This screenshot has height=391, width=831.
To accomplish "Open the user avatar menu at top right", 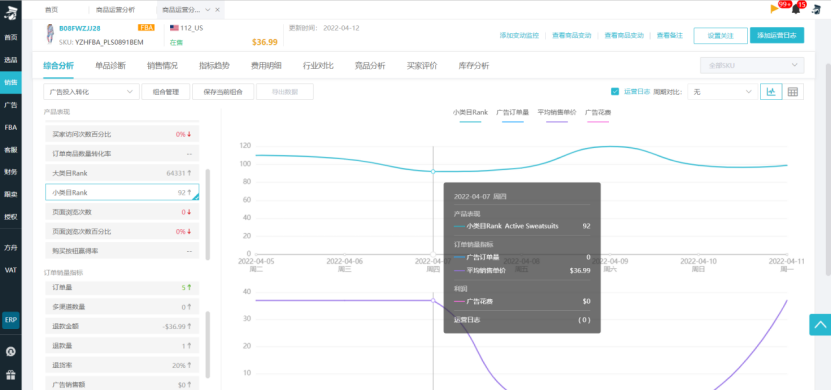I will (816, 9).
